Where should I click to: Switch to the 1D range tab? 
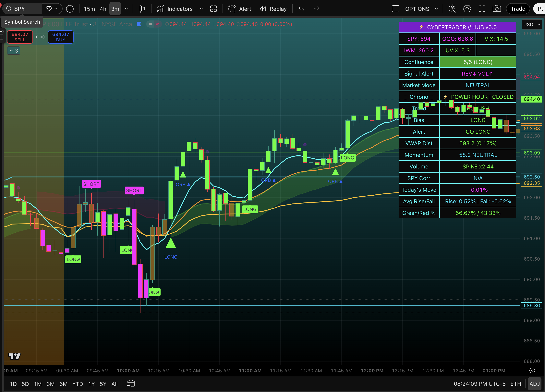pyautogui.click(x=13, y=384)
